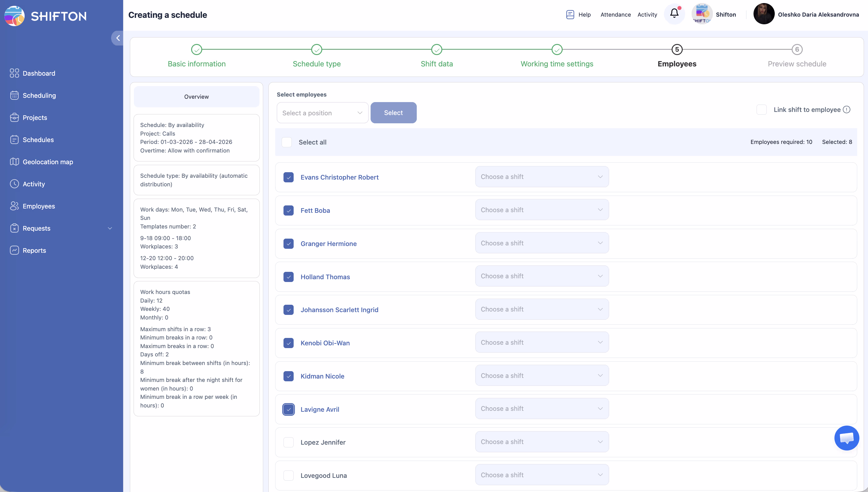This screenshot has width=868, height=492.
Task: Open Granger Hermione employee link
Action: [x=328, y=244]
